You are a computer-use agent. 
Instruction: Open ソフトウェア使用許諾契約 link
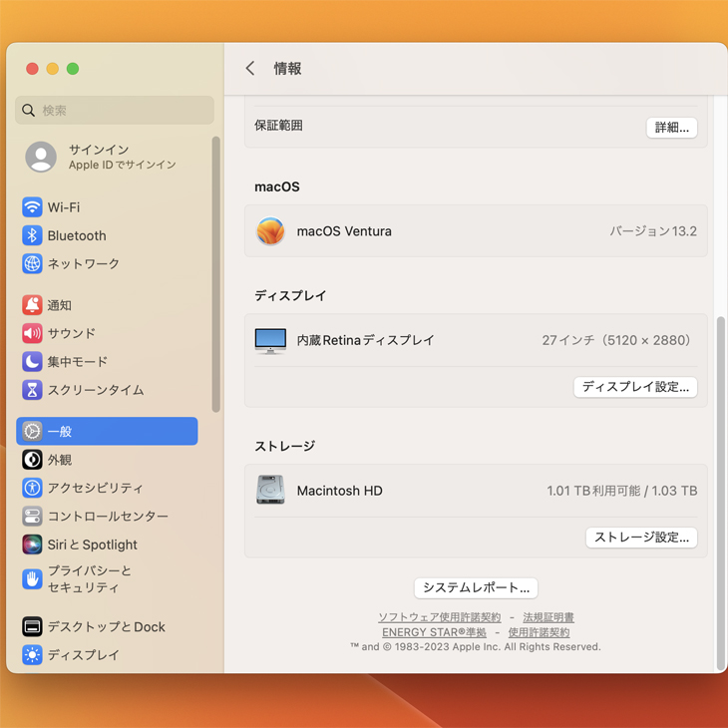(439, 617)
